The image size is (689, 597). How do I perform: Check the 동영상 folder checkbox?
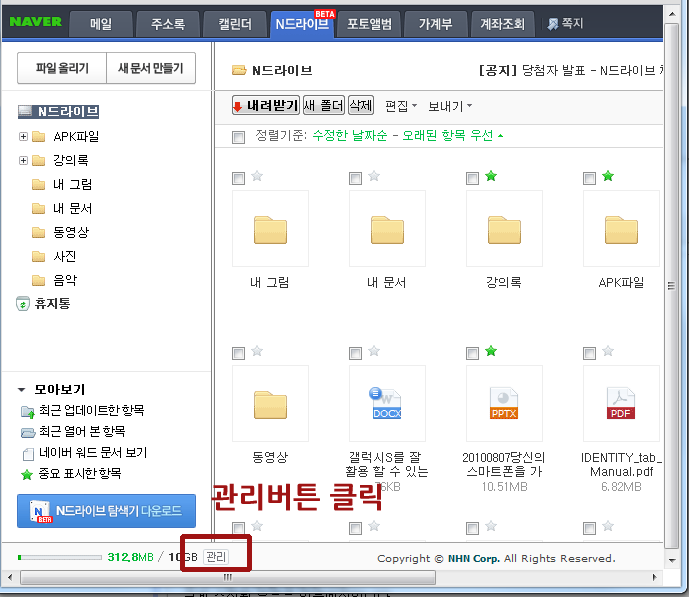pyautogui.click(x=238, y=353)
